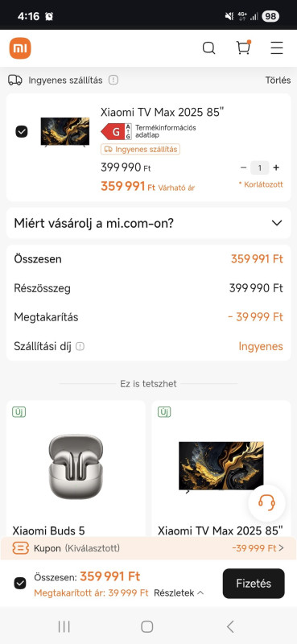The width and height of the screenshot is (297, 644).
Task: Tap info icon beside Ingyenes szállítás
Action: [113, 80]
